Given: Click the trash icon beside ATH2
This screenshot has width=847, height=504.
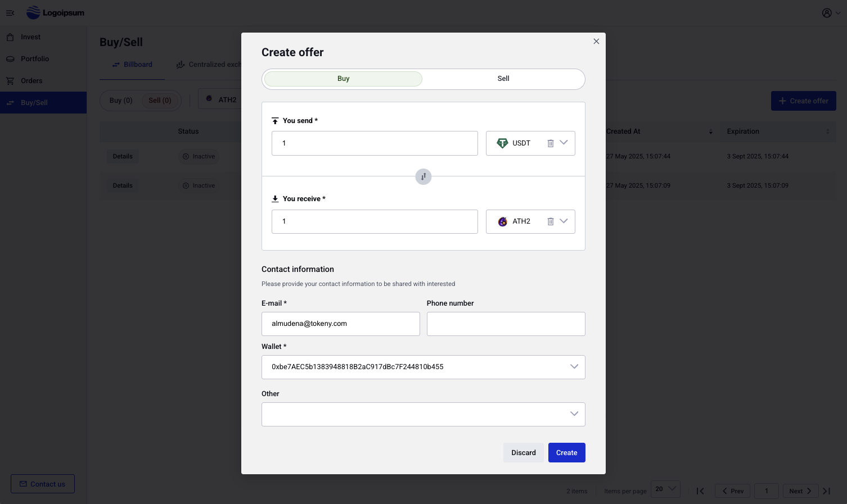Looking at the screenshot, I should pos(551,221).
